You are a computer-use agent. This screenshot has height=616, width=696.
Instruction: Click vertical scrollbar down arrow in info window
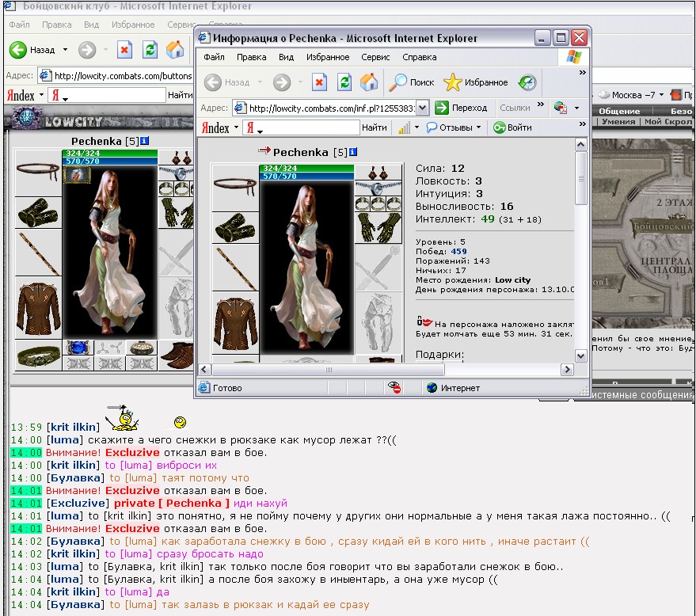[x=580, y=356]
